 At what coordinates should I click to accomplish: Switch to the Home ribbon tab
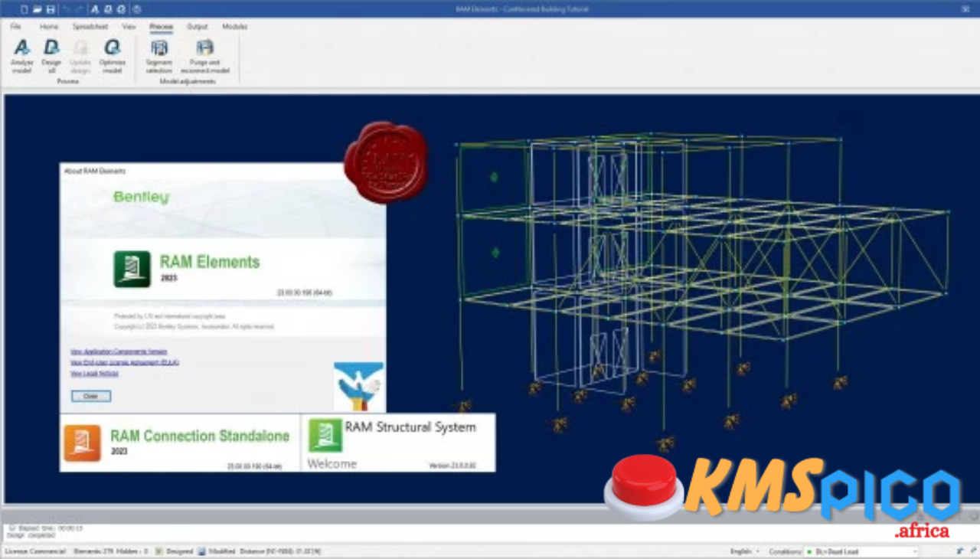click(49, 26)
